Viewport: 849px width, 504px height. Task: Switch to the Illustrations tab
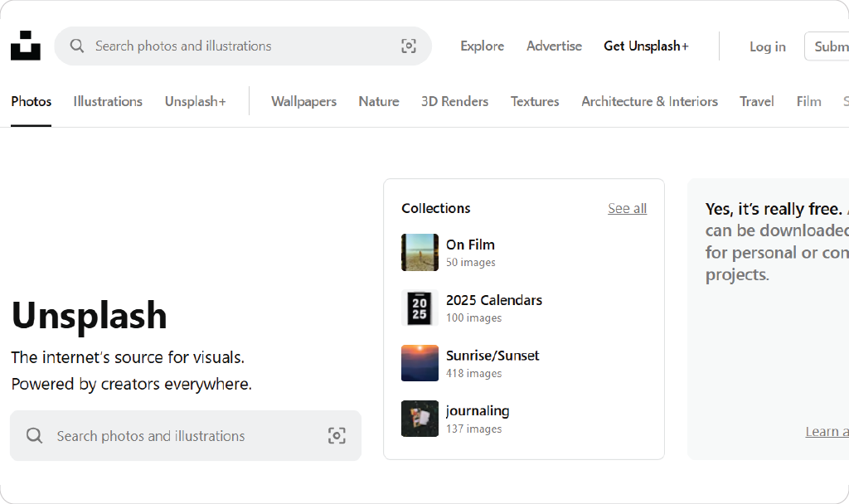tap(108, 102)
